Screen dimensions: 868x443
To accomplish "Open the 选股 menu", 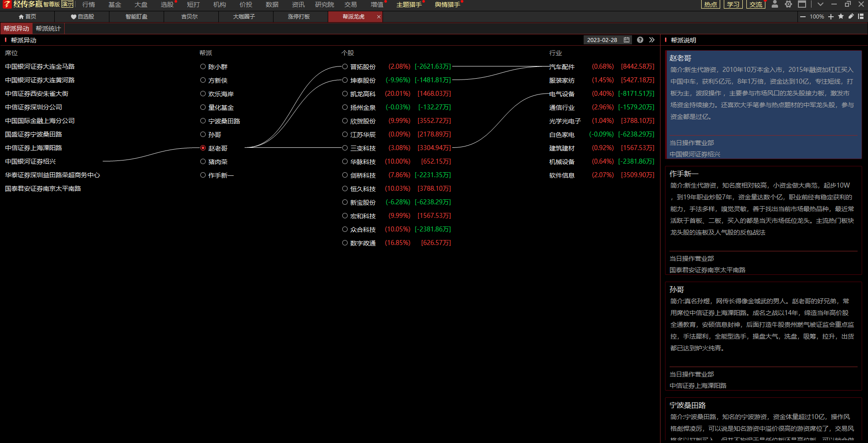I will point(167,5).
